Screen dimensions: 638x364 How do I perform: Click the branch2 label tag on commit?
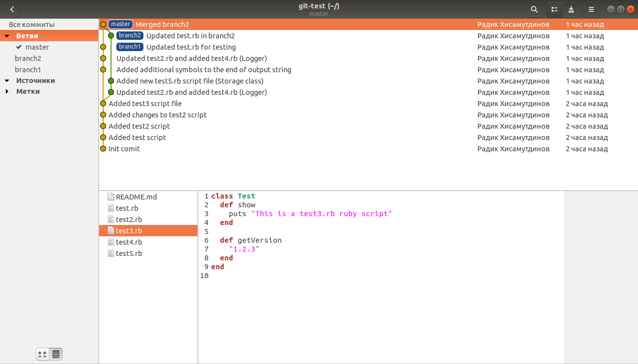(x=130, y=35)
